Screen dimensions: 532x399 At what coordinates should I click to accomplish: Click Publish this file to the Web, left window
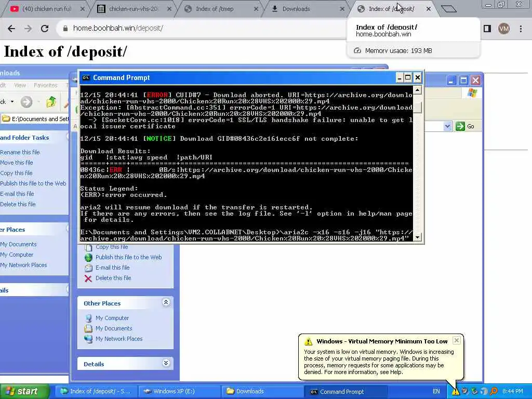coord(33,183)
